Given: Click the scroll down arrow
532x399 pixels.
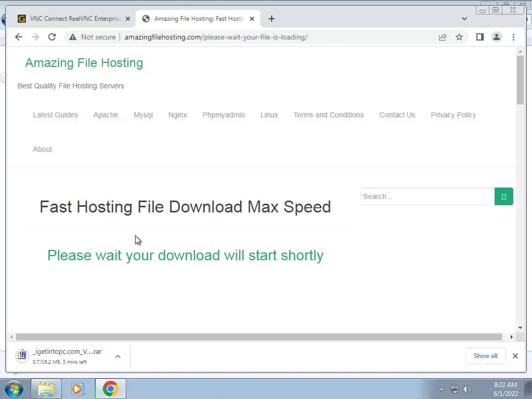Looking at the screenshot, I should click(x=520, y=328).
